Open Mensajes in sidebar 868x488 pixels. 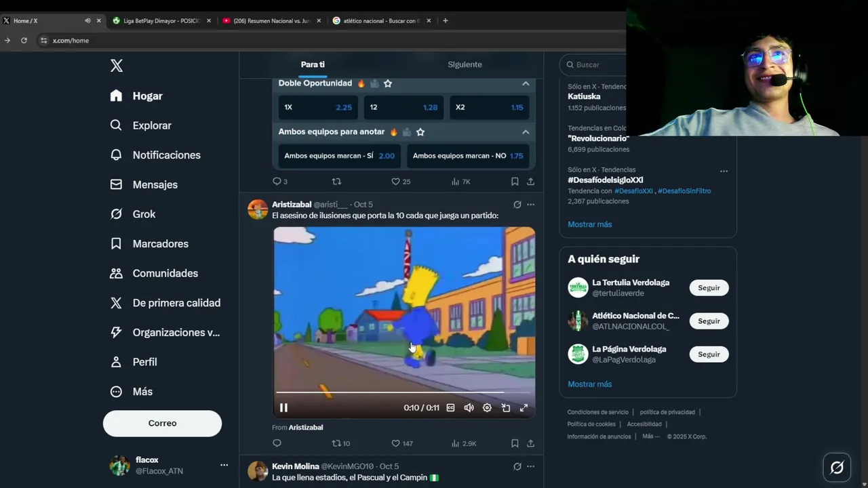tap(144, 184)
